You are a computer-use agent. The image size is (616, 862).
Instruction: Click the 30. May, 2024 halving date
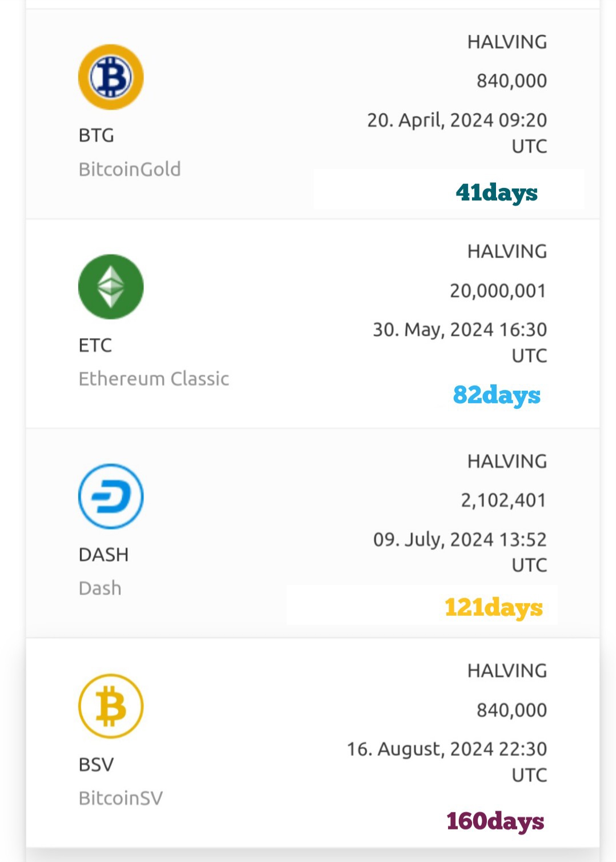tap(459, 330)
